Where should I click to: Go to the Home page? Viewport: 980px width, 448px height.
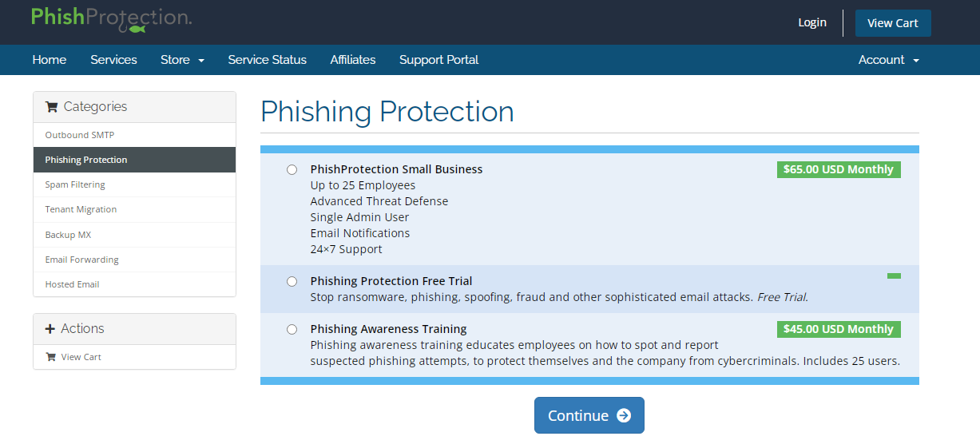click(x=50, y=60)
